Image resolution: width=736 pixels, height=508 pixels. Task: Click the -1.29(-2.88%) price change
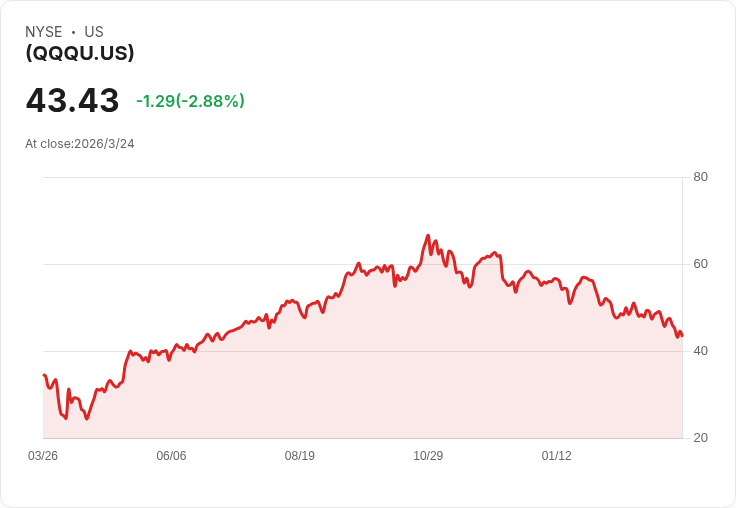coord(190,101)
